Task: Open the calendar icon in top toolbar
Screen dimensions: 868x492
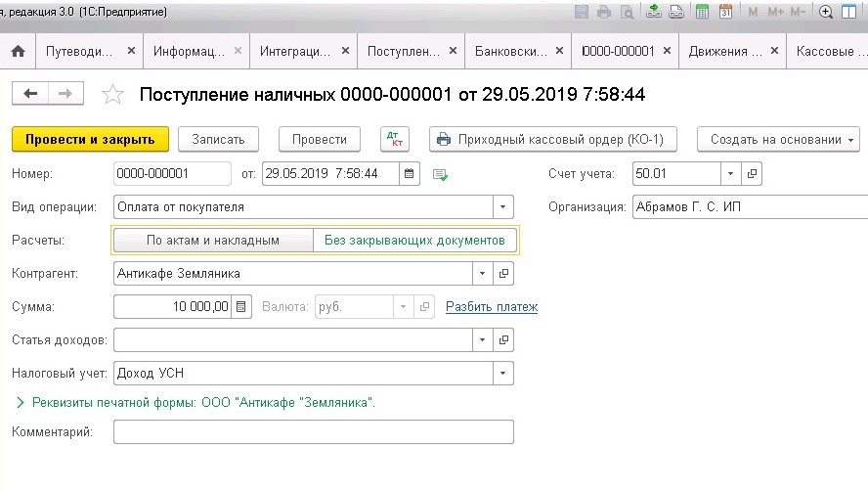Action: point(725,12)
